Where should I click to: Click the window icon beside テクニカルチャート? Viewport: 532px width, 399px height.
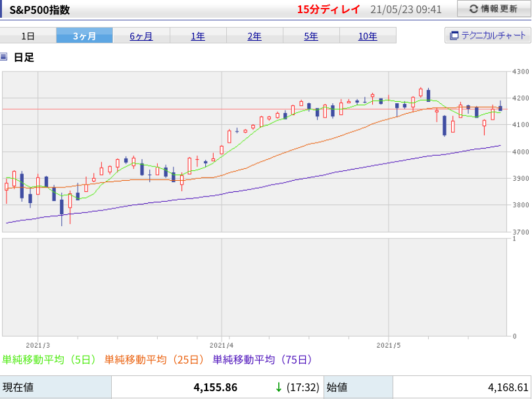point(454,35)
